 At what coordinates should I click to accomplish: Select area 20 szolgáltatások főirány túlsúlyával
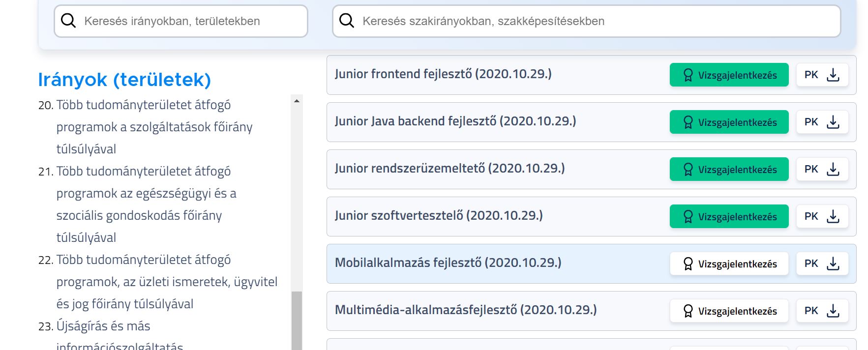point(154,127)
